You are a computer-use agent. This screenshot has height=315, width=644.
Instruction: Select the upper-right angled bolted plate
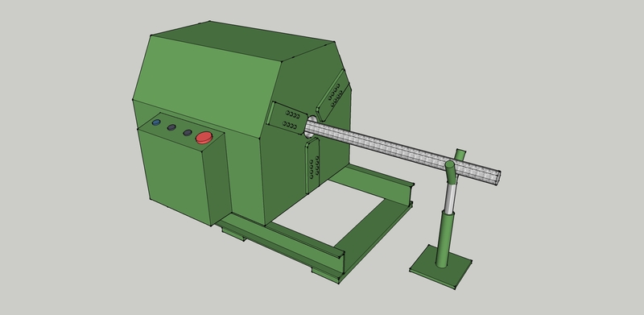pyautogui.click(x=333, y=95)
